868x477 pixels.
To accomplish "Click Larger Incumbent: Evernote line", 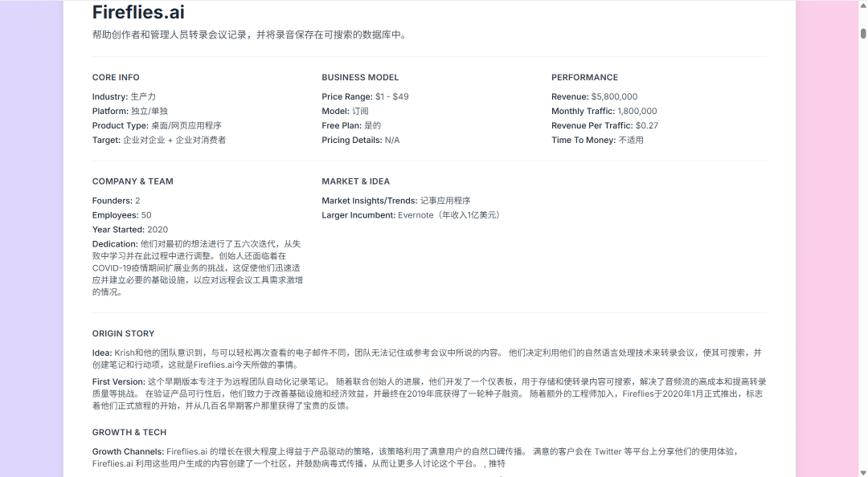I will tap(412, 215).
